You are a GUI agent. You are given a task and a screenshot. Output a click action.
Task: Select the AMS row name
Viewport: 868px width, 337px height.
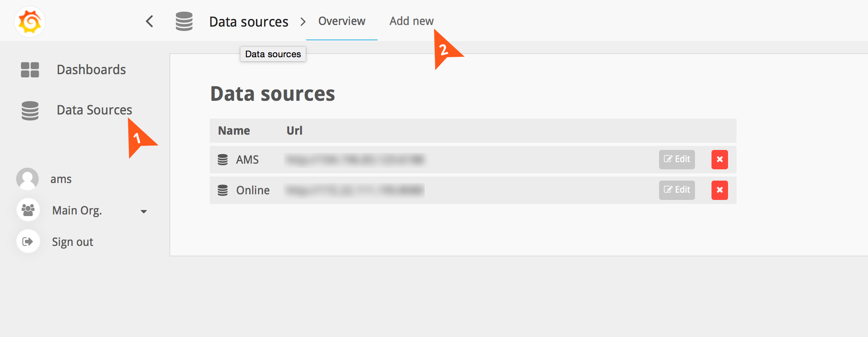point(247,160)
